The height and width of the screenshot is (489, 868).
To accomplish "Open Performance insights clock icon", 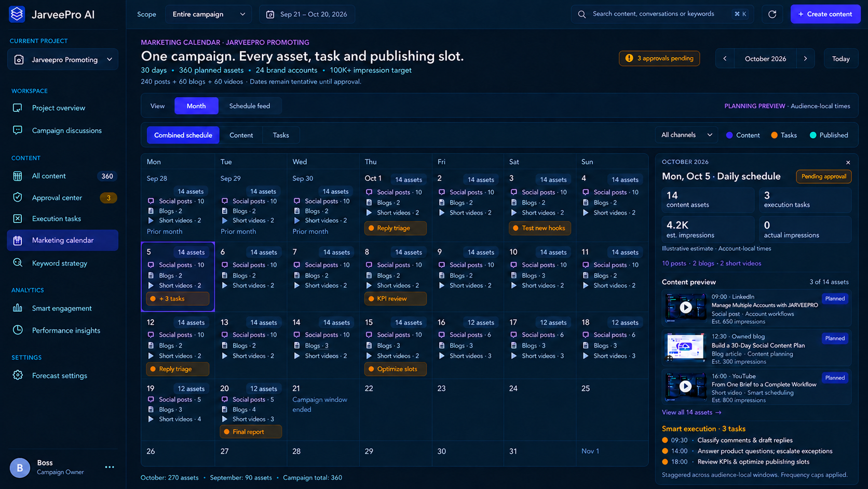I will coord(18,330).
